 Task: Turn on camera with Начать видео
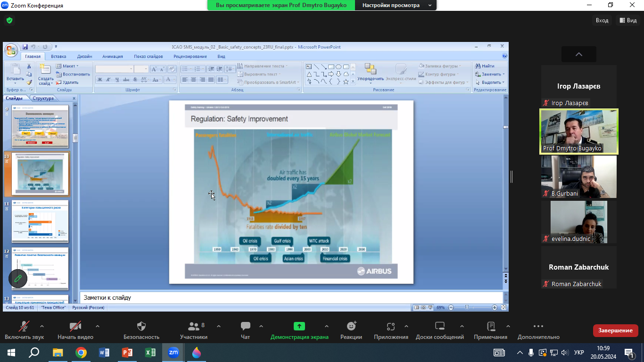point(75,326)
